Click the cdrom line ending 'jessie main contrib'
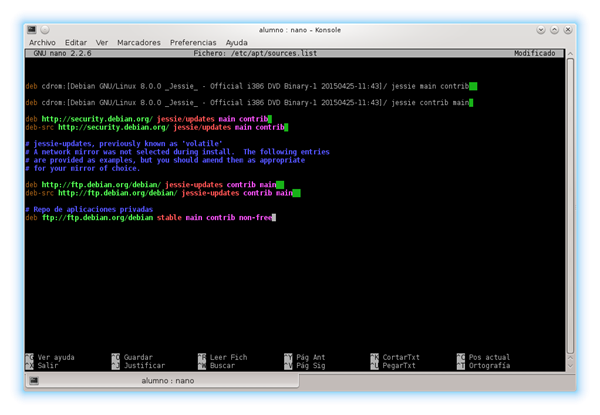 pos(251,86)
